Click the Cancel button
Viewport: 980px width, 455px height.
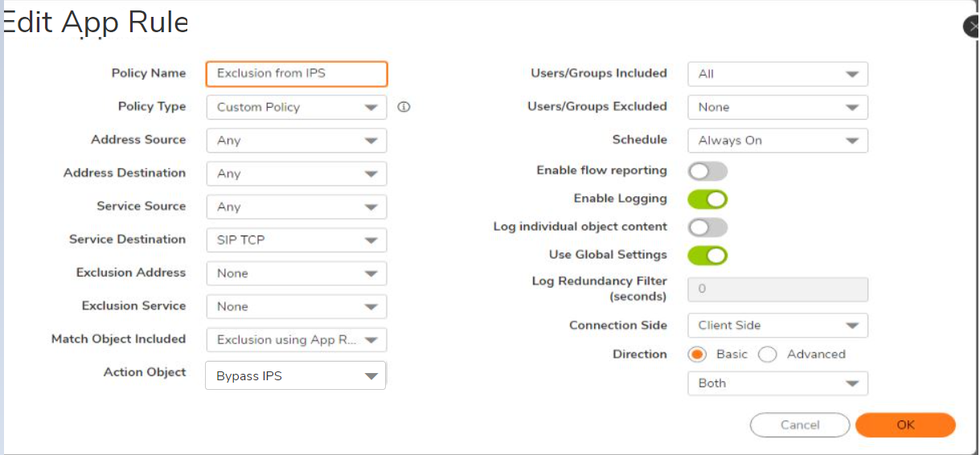tap(800, 425)
